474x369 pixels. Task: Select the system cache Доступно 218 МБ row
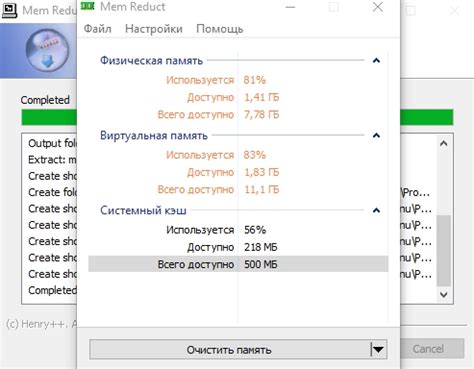coord(238,247)
